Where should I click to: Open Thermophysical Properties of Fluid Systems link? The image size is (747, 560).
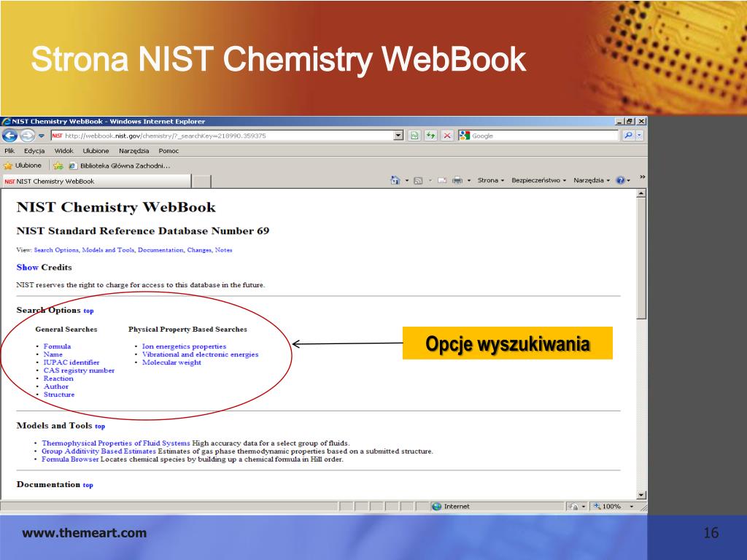(116, 443)
